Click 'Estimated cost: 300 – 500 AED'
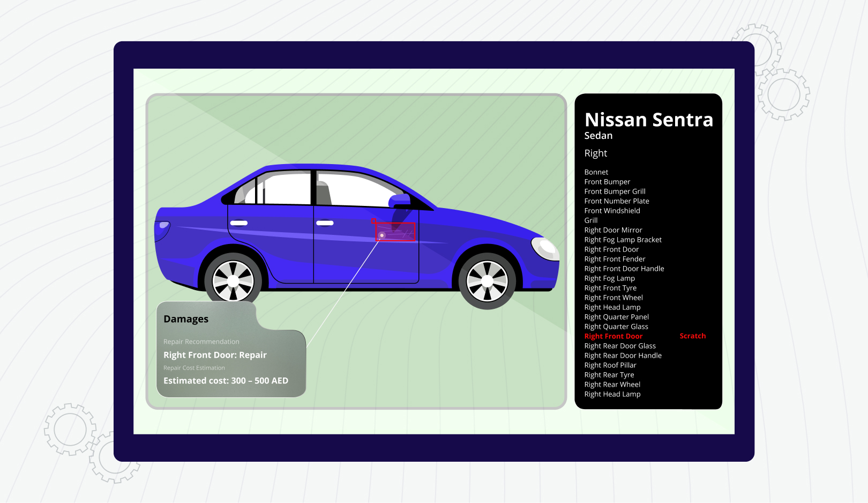The width and height of the screenshot is (868, 503). click(x=226, y=381)
